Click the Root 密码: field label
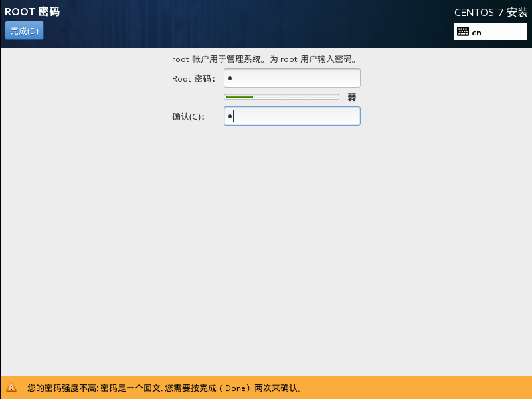This screenshot has height=399, width=532. pos(193,78)
